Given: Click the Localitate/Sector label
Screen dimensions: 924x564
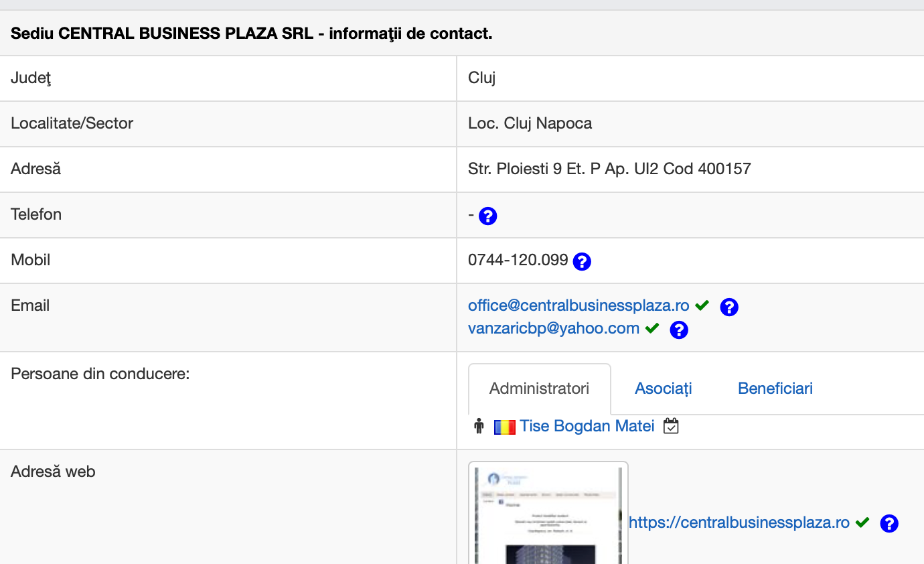Looking at the screenshot, I should 72,123.
